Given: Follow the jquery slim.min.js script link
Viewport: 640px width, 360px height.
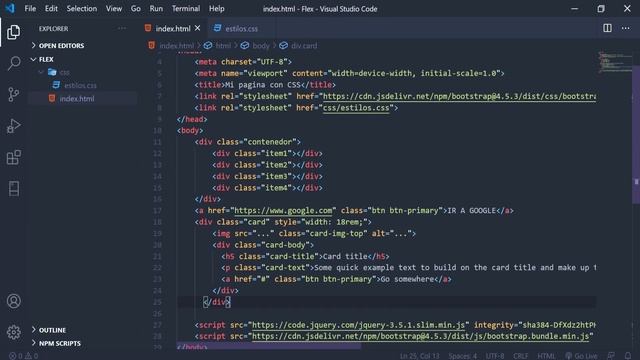Looking at the screenshot, I should pyautogui.click(x=358, y=325).
